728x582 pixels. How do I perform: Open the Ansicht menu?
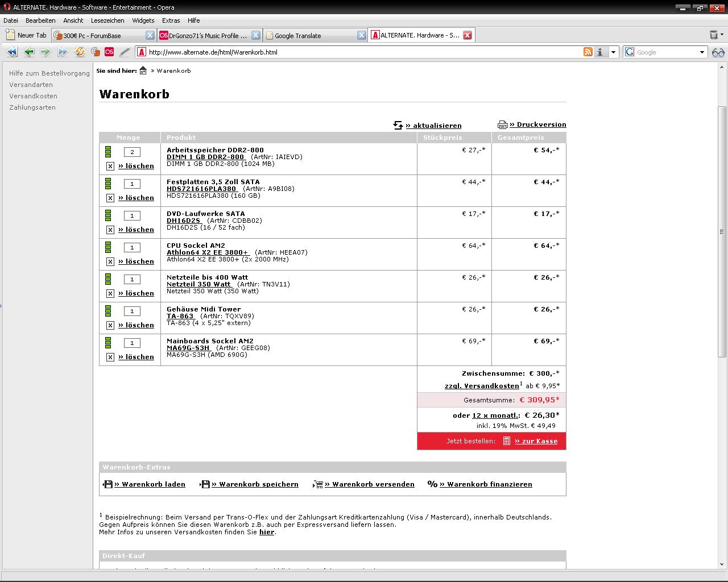pyautogui.click(x=73, y=20)
